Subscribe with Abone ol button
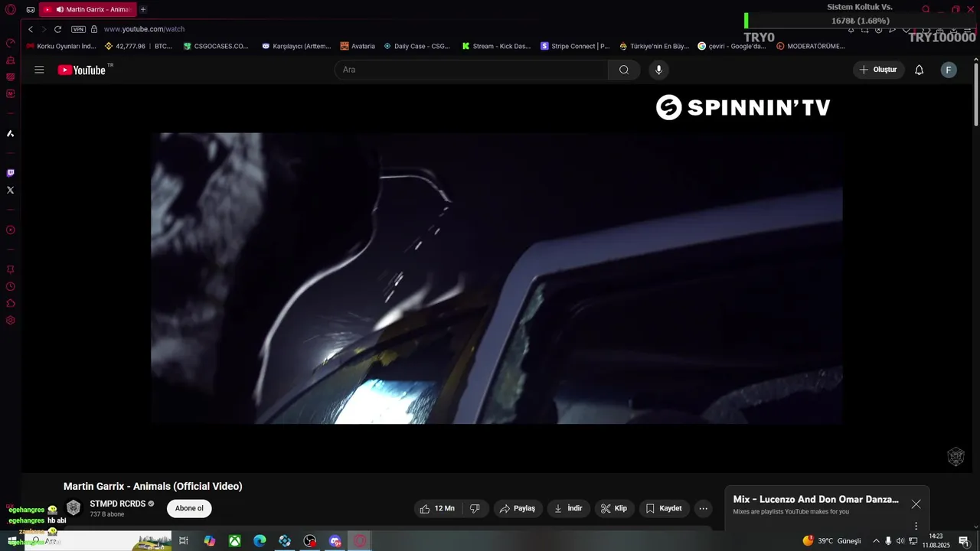 pyautogui.click(x=189, y=508)
